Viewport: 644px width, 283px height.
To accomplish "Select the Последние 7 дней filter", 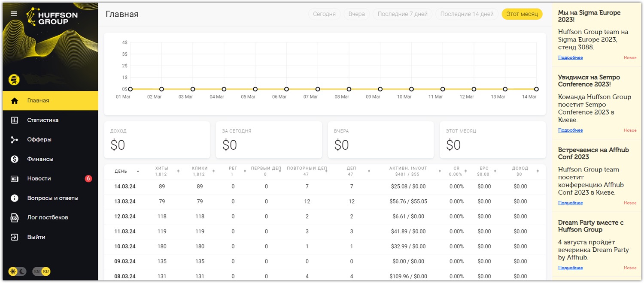I will pyautogui.click(x=402, y=14).
